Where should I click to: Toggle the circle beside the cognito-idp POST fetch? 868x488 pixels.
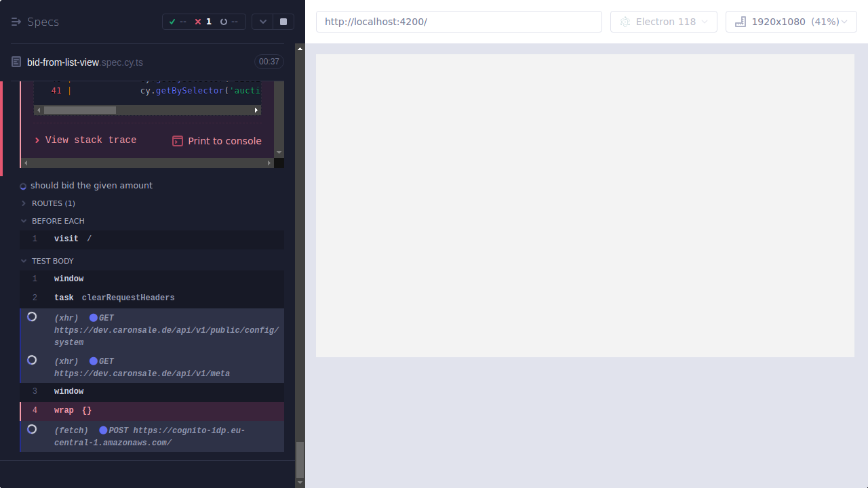(x=32, y=429)
